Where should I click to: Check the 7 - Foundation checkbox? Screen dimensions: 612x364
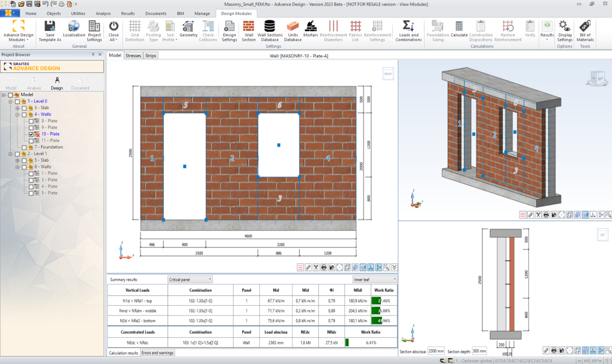tap(24, 147)
